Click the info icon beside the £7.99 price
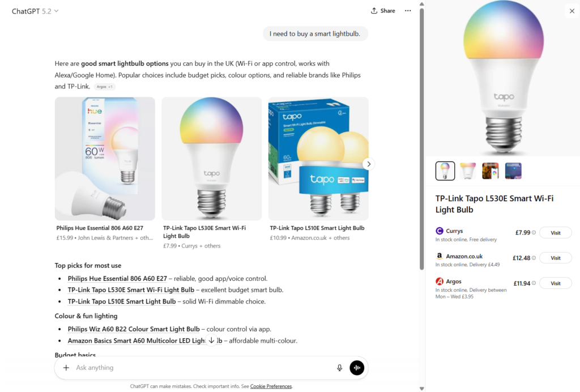 [534, 232]
